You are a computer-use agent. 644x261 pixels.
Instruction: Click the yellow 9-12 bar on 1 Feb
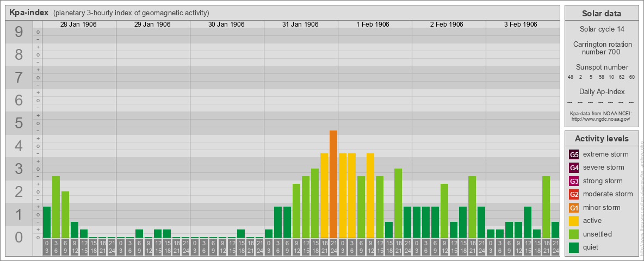(370, 195)
